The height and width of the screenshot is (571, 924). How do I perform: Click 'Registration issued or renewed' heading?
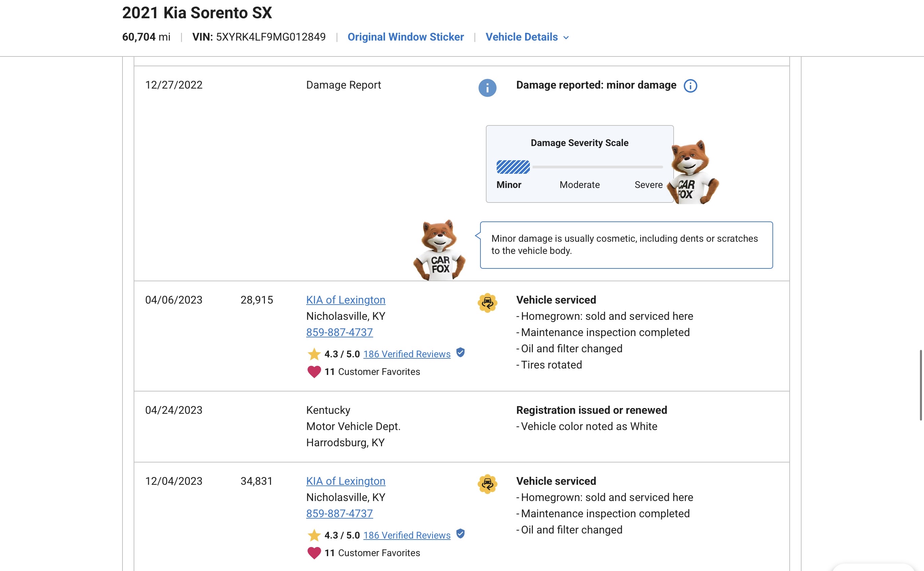tap(591, 410)
